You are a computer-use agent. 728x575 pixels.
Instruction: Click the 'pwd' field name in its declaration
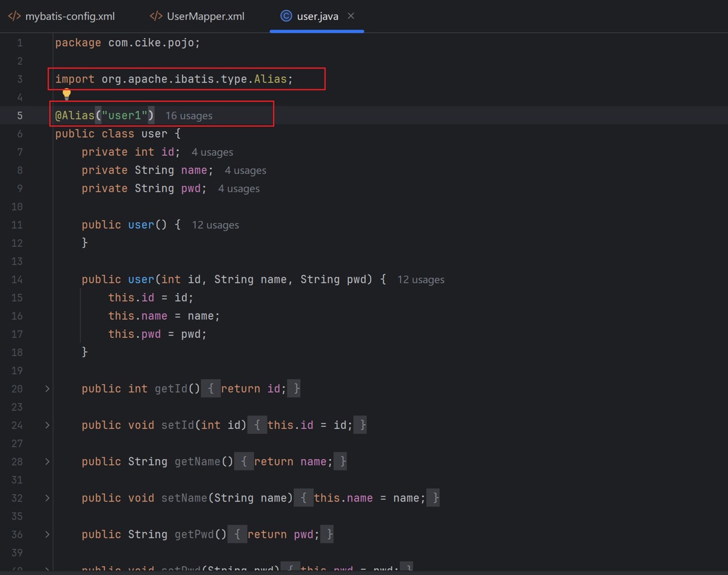(191, 188)
